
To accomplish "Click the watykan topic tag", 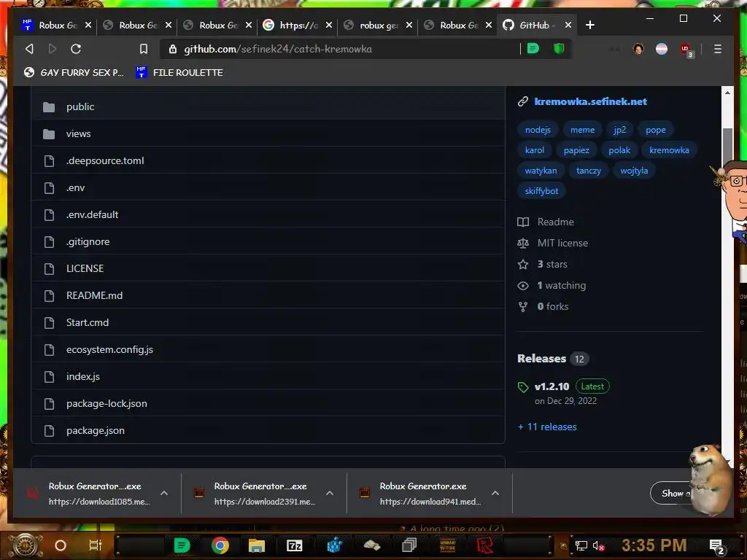I will coord(541,171).
